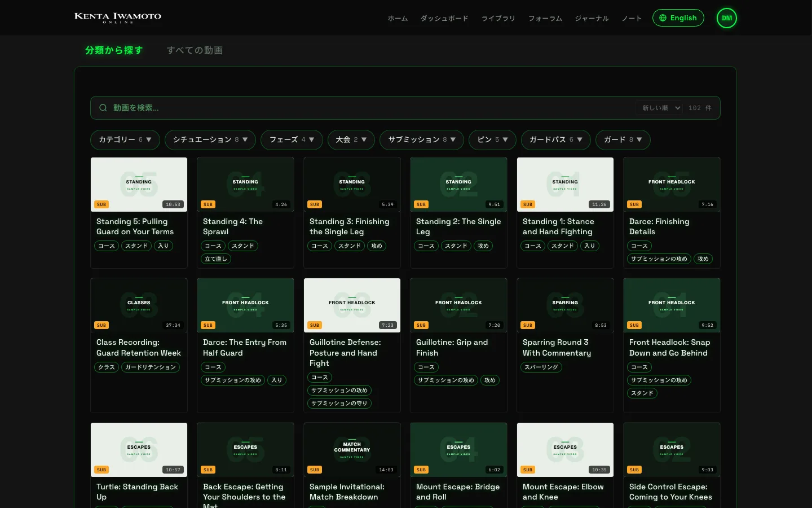Expand the 大会 filter
This screenshot has height=508, width=812.
(351, 139)
